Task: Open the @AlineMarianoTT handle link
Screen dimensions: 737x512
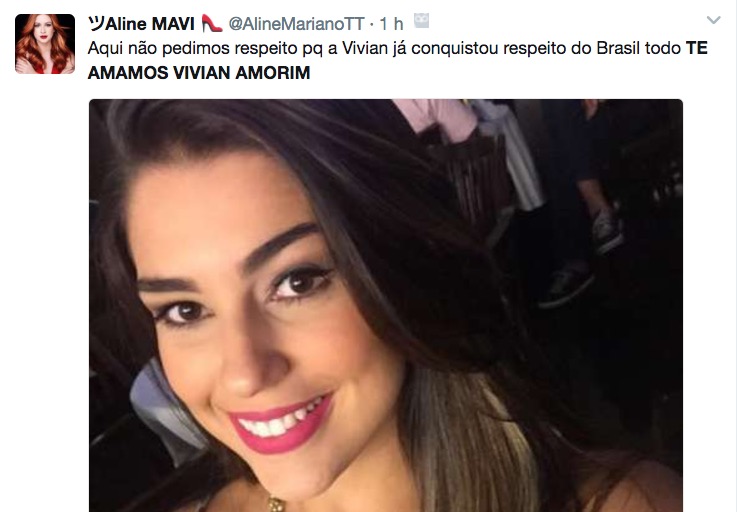Action: (x=296, y=24)
